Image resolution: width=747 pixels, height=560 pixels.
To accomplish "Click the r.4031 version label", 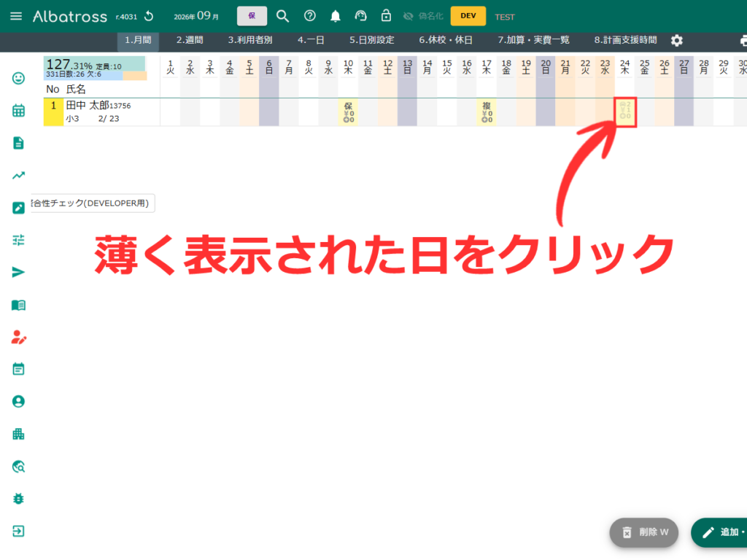I will pyautogui.click(x=126, y=17).
